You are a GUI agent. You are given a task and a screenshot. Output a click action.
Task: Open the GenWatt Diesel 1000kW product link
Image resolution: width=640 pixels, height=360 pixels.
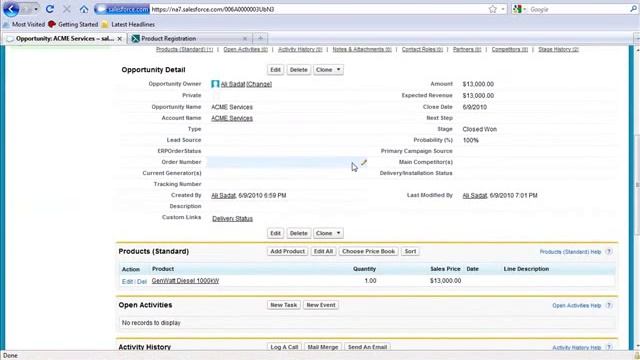pos(185,281)
